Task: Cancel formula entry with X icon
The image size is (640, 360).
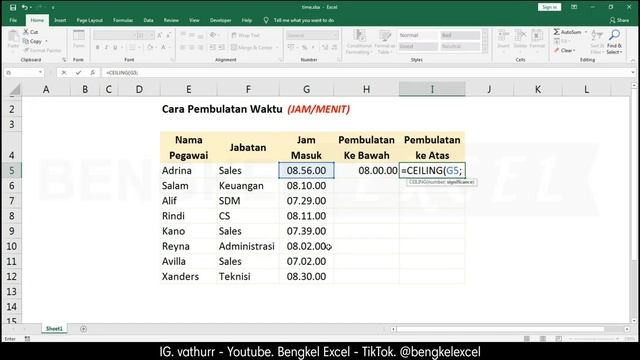Action: pos(64,73)
